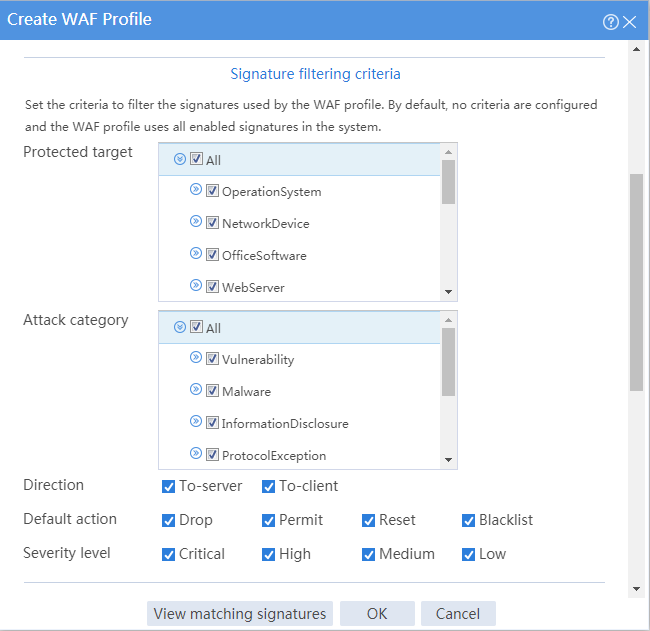
Task: Select the WebServer tree item label
Action: pyautogui.click(x=253, y=287)
